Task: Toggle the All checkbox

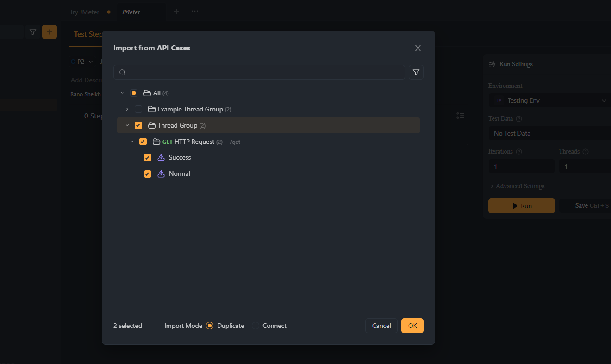Action: pyautogui.click(x=134, y=93)
